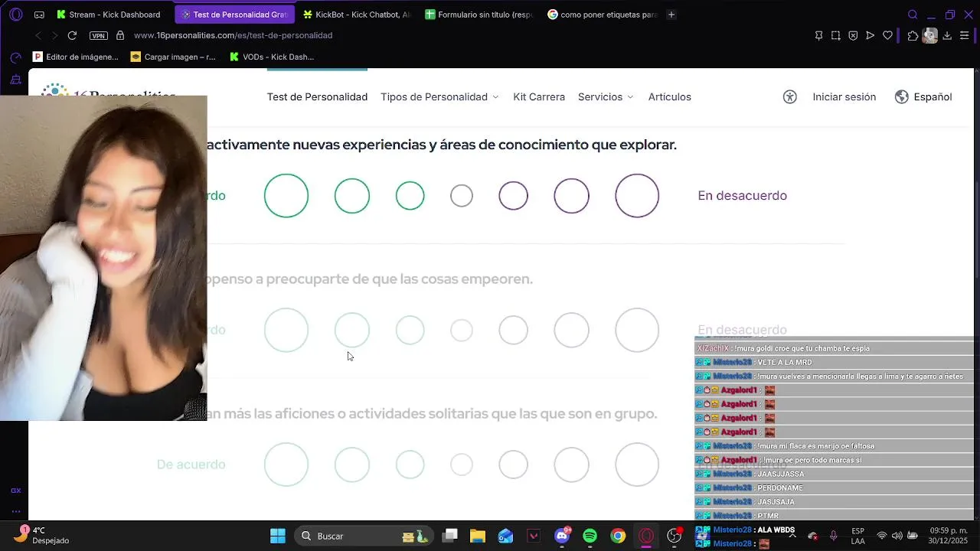Click the webcam overlay of the streamer
This screenshot has height=551, width=980.
click(103, 258)
